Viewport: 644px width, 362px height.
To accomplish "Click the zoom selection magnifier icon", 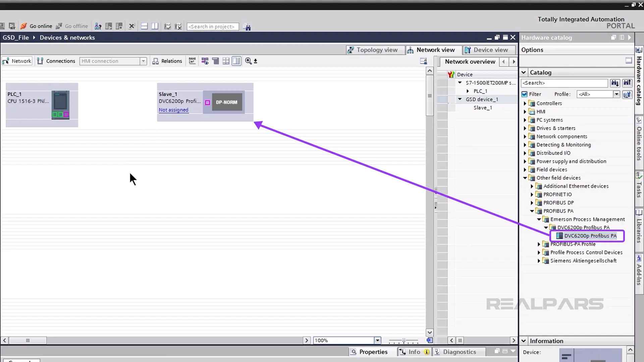I will point(248,61).
